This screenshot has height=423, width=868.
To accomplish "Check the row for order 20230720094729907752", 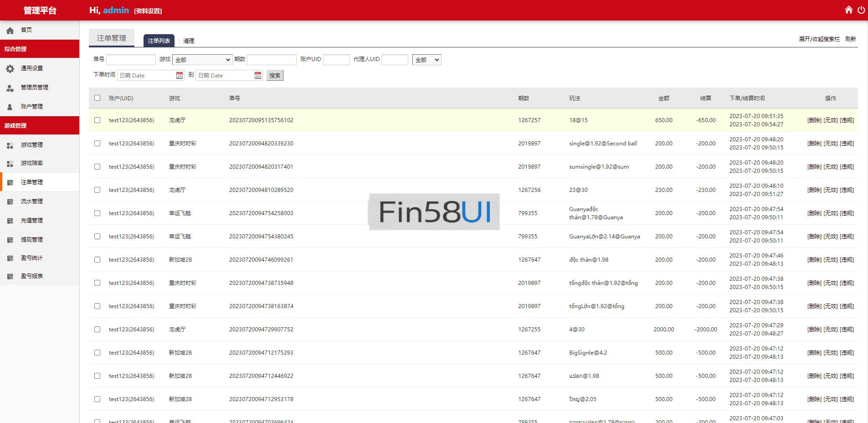I will (97, 330).
